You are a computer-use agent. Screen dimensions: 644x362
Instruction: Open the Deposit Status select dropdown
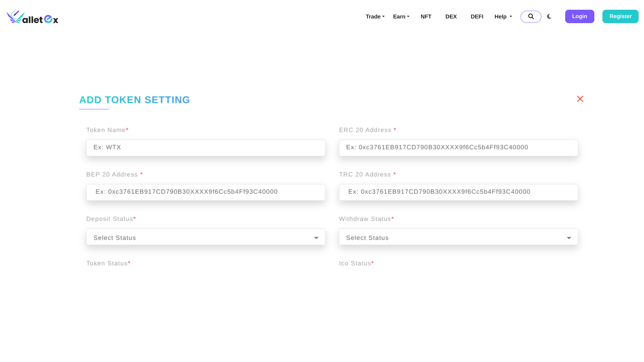tap(206, 237)
